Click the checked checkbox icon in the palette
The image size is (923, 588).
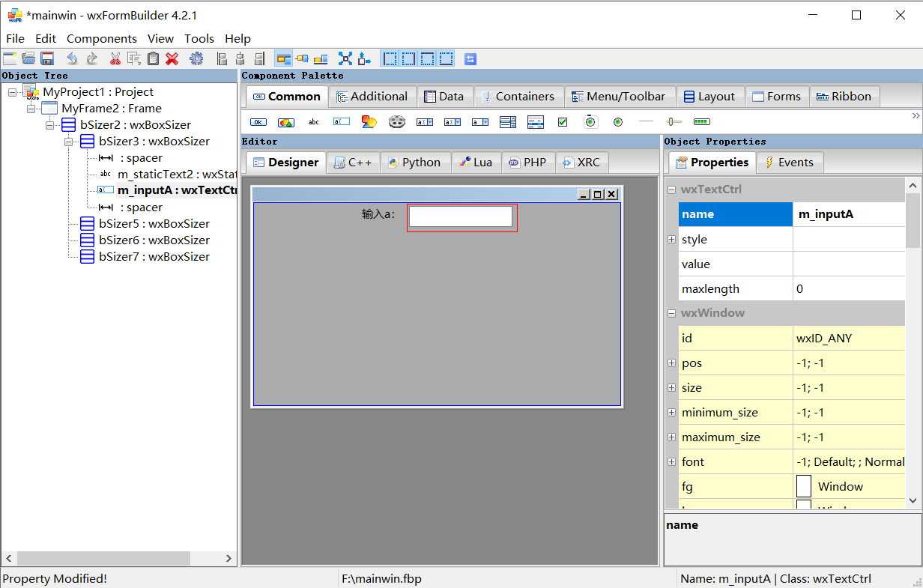pos(563,121)
